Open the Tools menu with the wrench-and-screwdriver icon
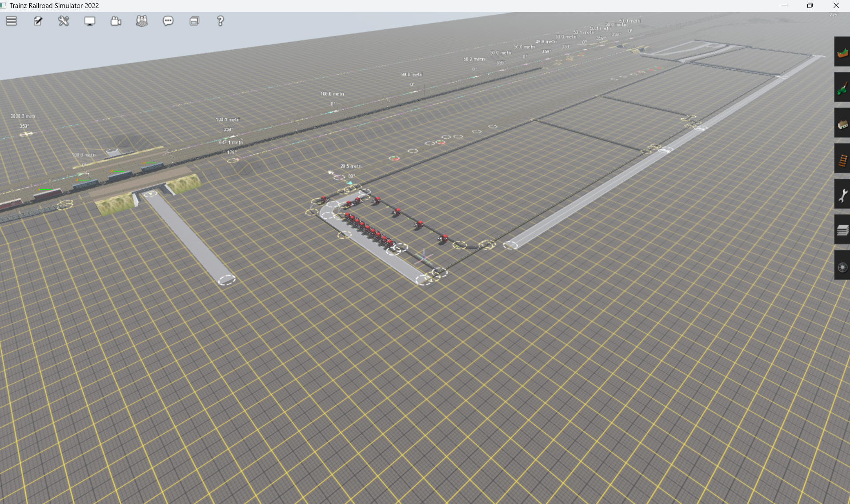The height and width of the screenshot is (504, 850). tap(64, 21)
